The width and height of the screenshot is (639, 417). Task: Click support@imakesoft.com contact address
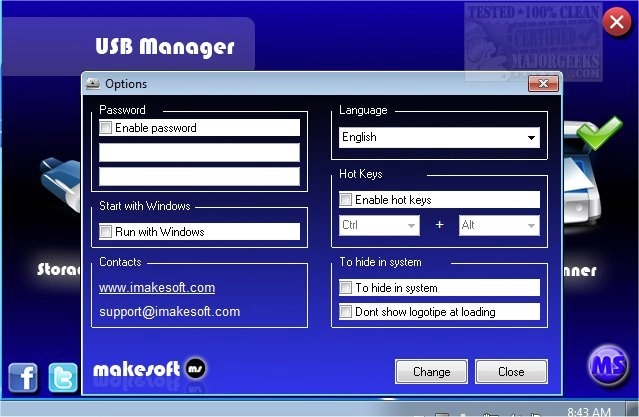pyautogui.click(x=170, y=312)
